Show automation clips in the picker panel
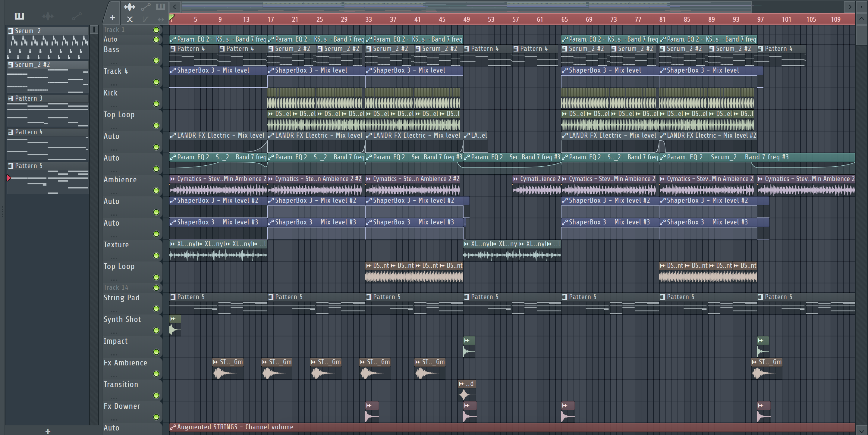 click(x=77, y=16)
